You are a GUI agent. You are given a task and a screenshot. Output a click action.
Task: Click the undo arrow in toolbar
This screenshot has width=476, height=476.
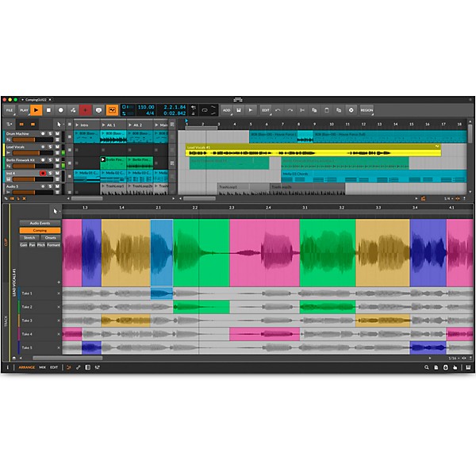pyautogui.click(x=278, y=110)
